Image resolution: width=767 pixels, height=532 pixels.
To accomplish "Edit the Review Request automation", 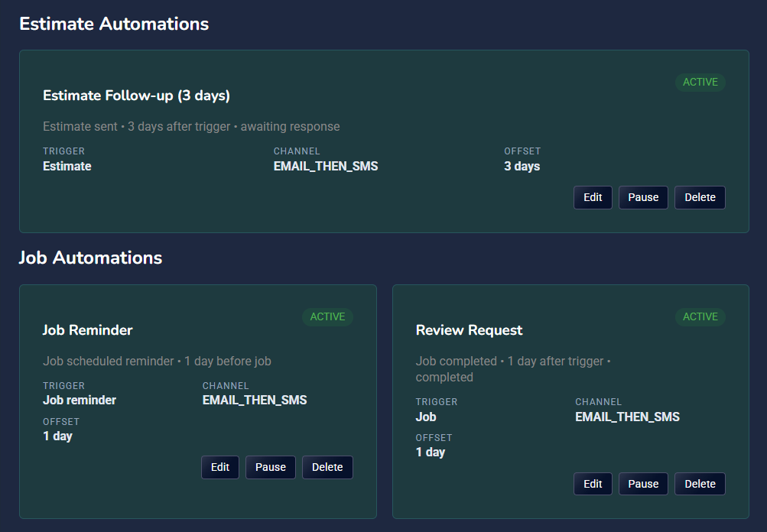I will tap(593, 484).
